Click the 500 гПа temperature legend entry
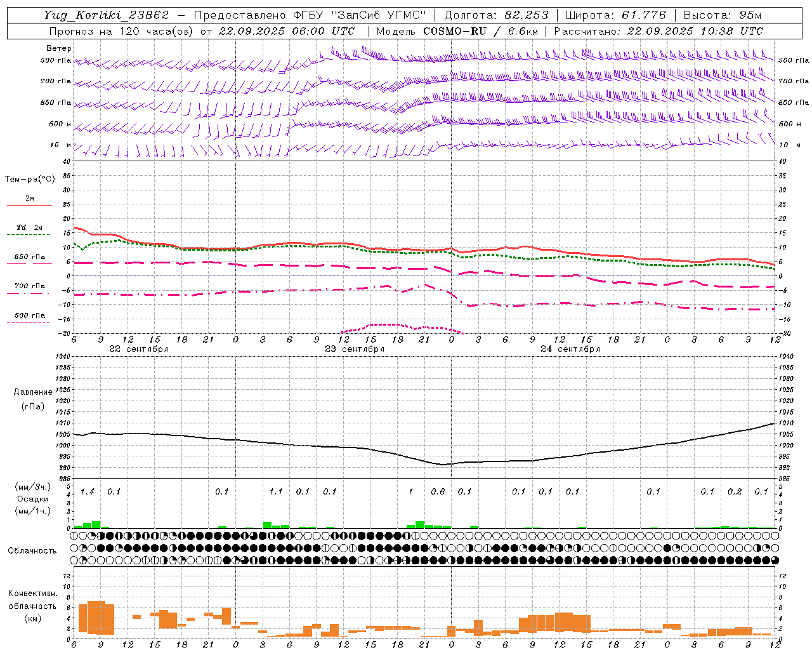812x650 pixels. click(29, 315)
